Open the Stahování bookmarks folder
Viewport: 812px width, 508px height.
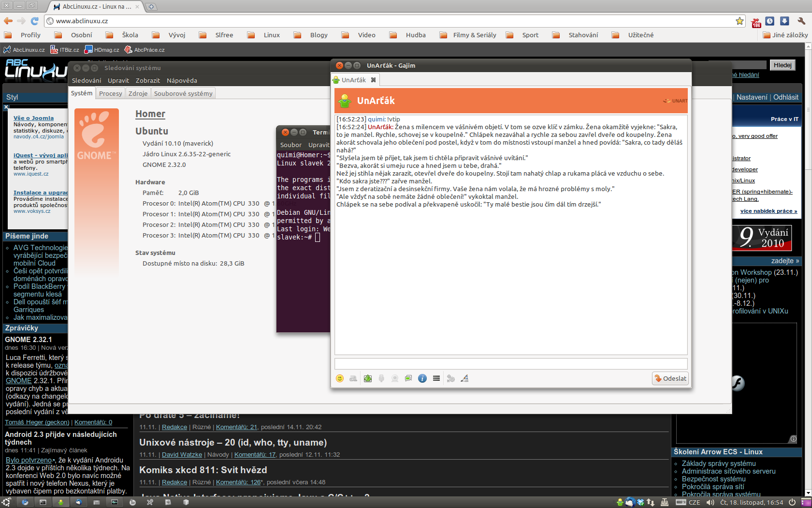[576, 35]
